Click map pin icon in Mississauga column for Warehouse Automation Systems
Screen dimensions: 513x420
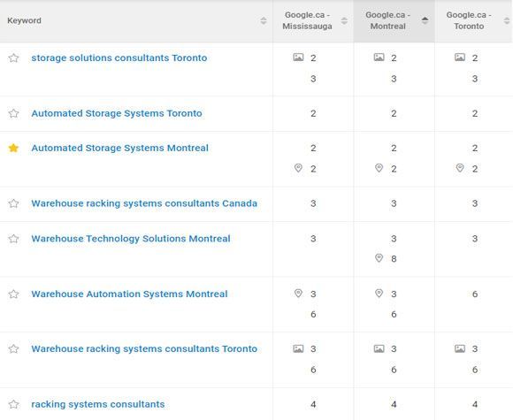pos(298,293)
